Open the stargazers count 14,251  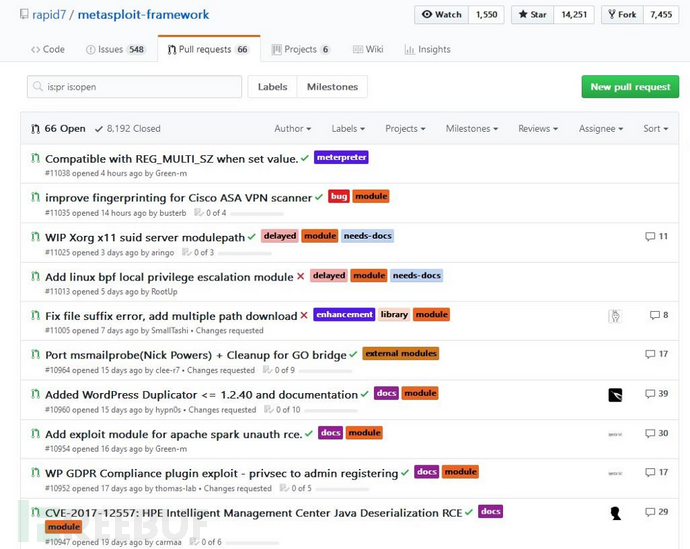tap(574, 15)
